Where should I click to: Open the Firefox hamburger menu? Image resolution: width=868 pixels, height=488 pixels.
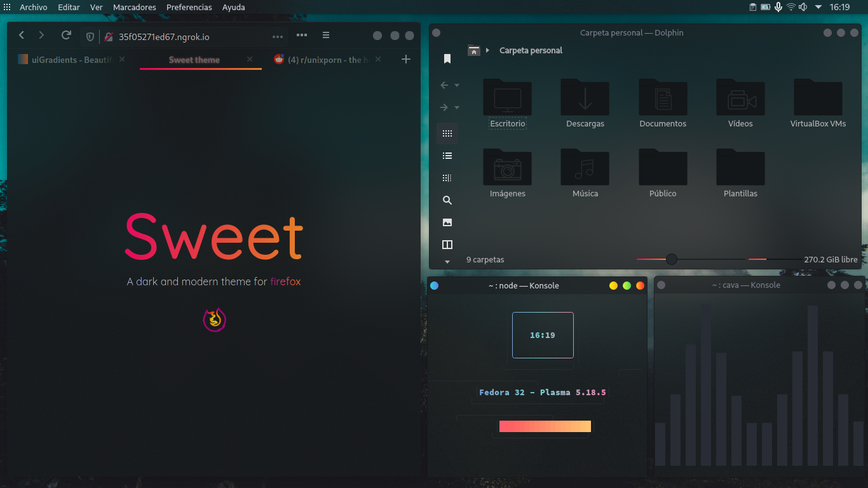325,36
